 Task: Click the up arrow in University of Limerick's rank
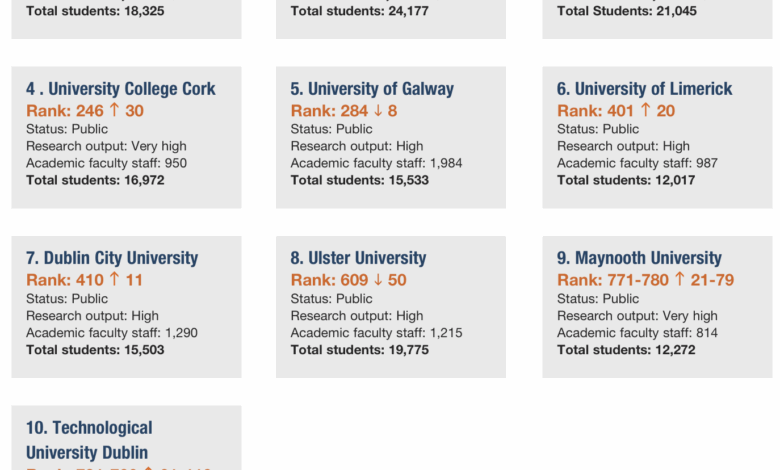tap(646, 111)
